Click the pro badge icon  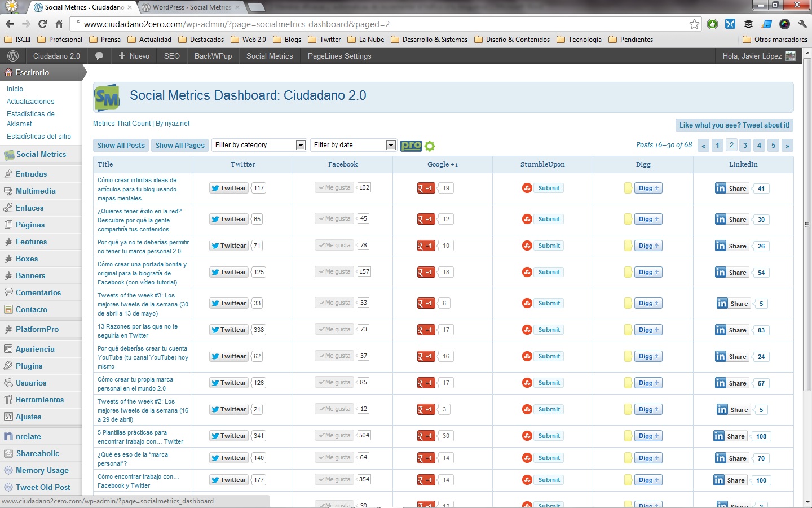click(x=411, y=146)
